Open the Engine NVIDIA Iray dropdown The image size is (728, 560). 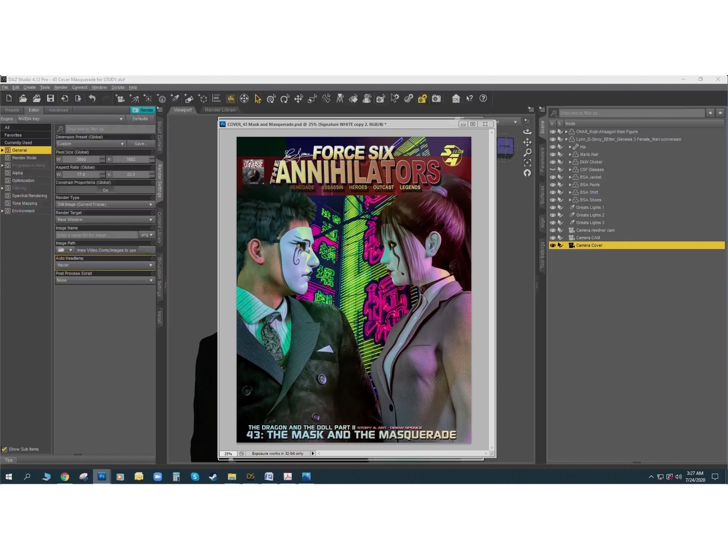pyautogui.click(x=70, y=119)
